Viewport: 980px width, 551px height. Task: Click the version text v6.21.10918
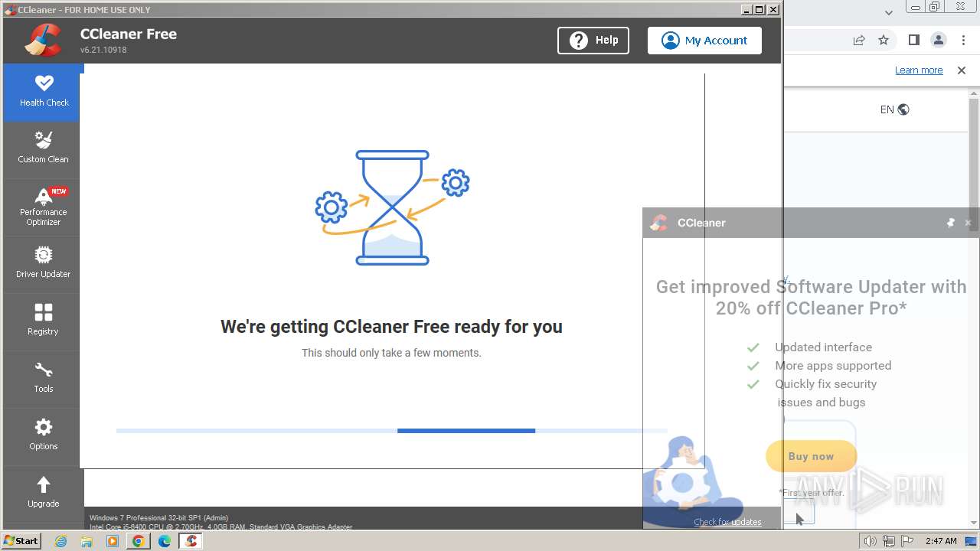(x=103, y=50)
